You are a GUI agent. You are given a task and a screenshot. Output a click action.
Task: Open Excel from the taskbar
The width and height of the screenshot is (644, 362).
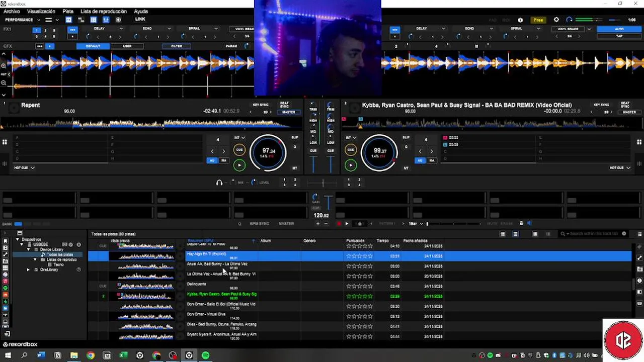pyautogui.click(x=123, y=355)
